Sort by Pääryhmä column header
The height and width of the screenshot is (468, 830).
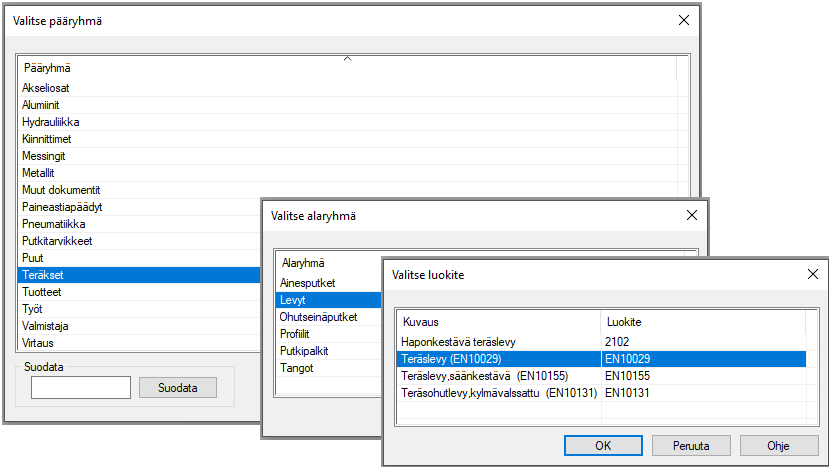[47, 68]
